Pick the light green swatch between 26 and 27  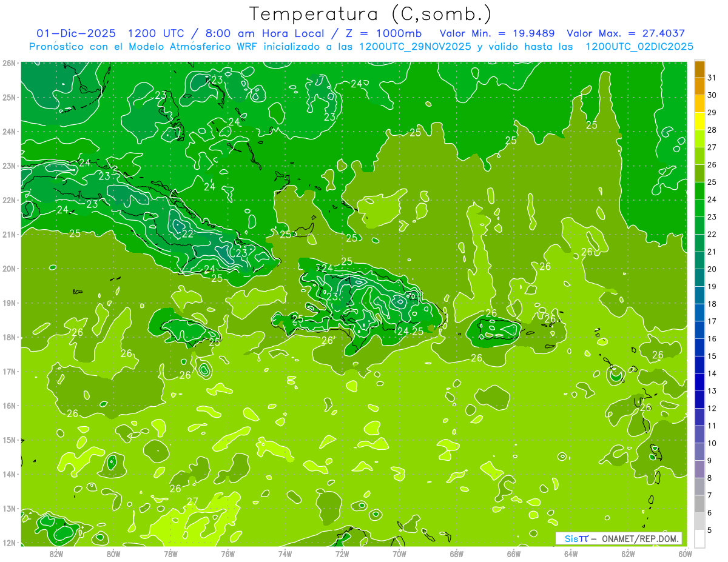699,156
